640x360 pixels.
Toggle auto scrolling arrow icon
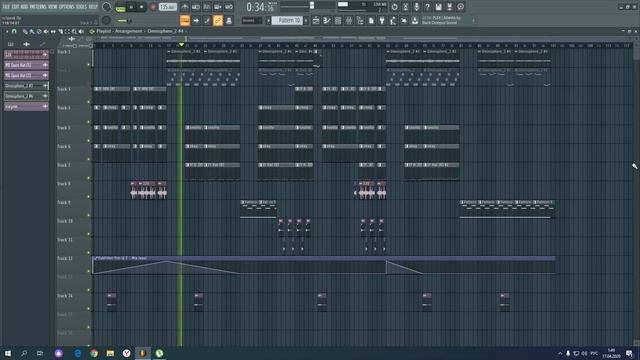tap(196, 20)
